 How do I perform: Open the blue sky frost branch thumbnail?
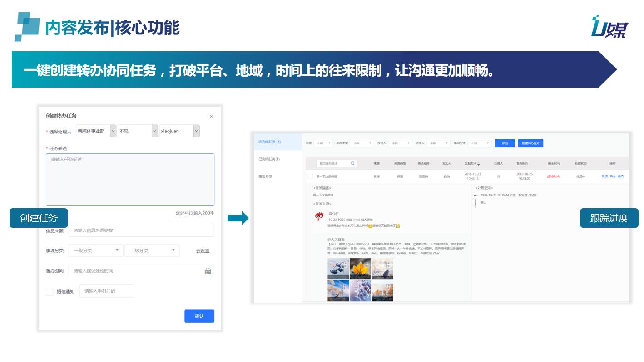338,290
